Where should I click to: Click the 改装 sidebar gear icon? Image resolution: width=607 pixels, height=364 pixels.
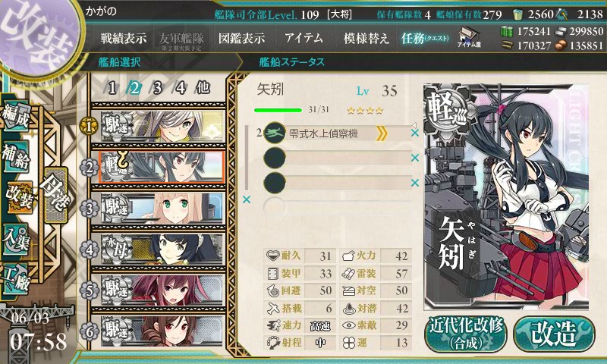pos(18,198)
